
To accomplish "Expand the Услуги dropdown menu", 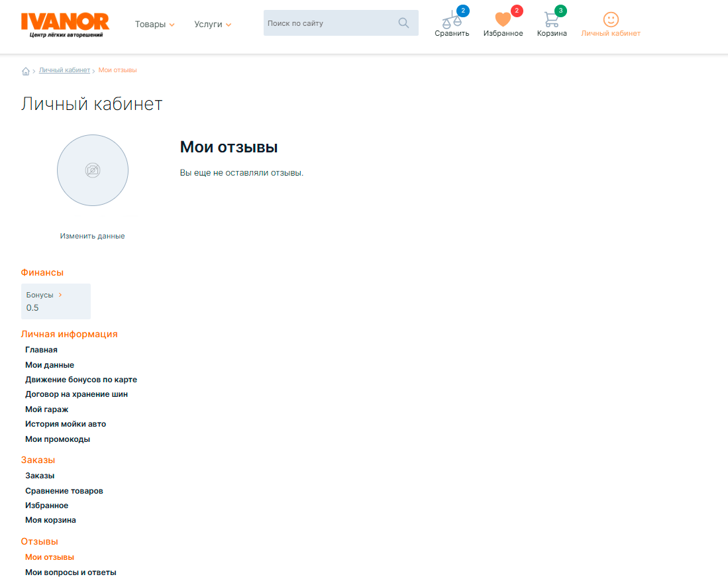I will [x=213, y=25].
